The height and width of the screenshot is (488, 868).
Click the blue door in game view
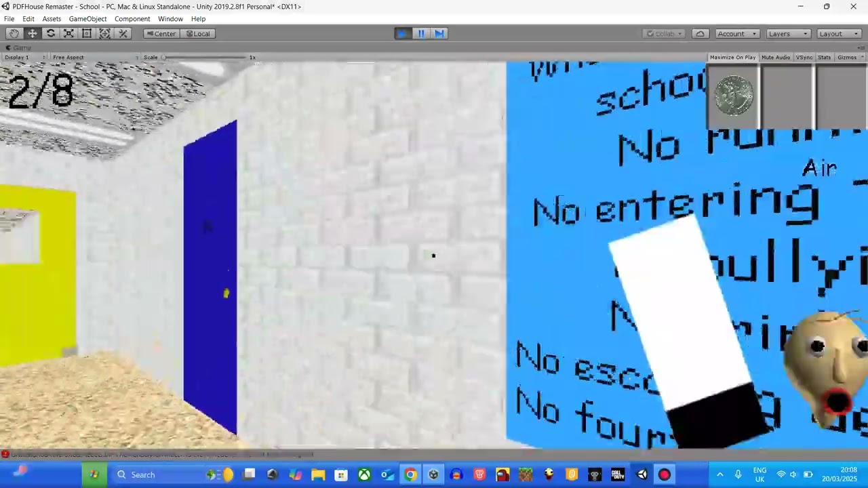210,277
